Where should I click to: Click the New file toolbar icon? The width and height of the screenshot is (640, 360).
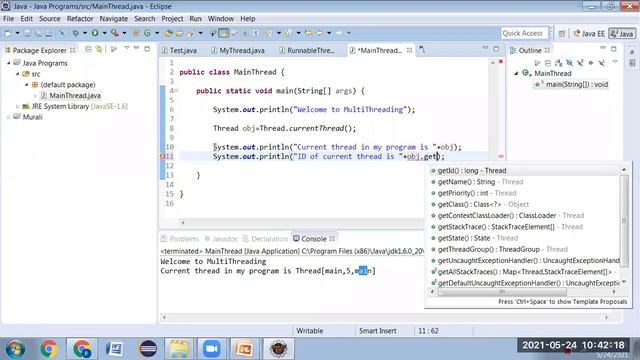pos(8,33)
